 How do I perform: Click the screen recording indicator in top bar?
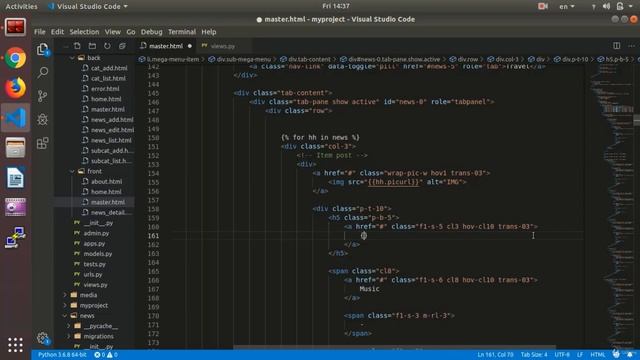pyautogui.click(x=542, y=7)
